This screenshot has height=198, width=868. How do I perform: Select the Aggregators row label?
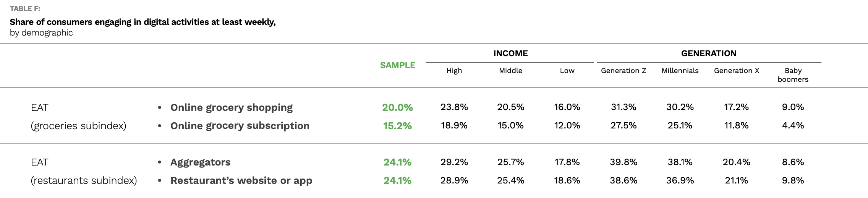click(201, 162)
